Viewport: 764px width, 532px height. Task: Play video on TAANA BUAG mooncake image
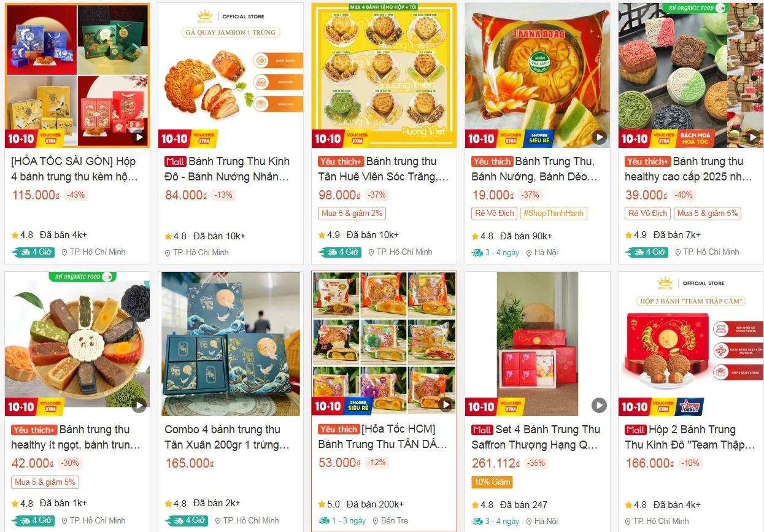pyautogui.click(x=599, y=137)
